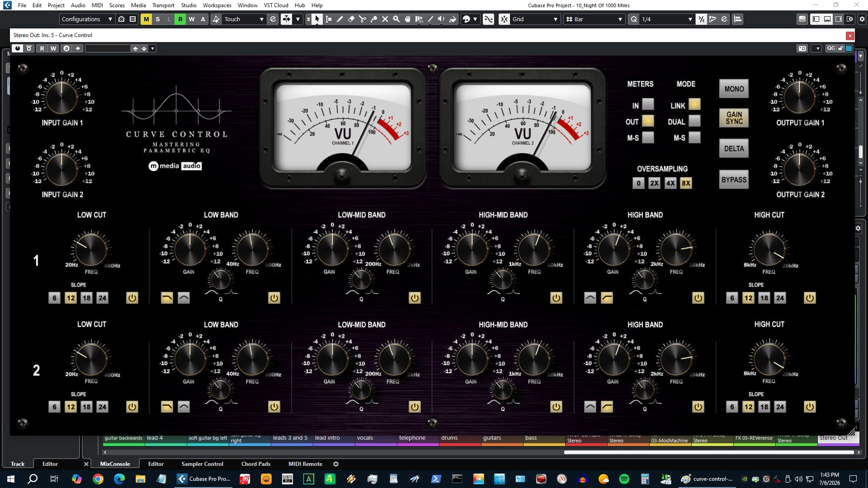Screen dimensions: 868x488
Task: Click the OUTPUT GAIN 2 knob
Action: 799,169
